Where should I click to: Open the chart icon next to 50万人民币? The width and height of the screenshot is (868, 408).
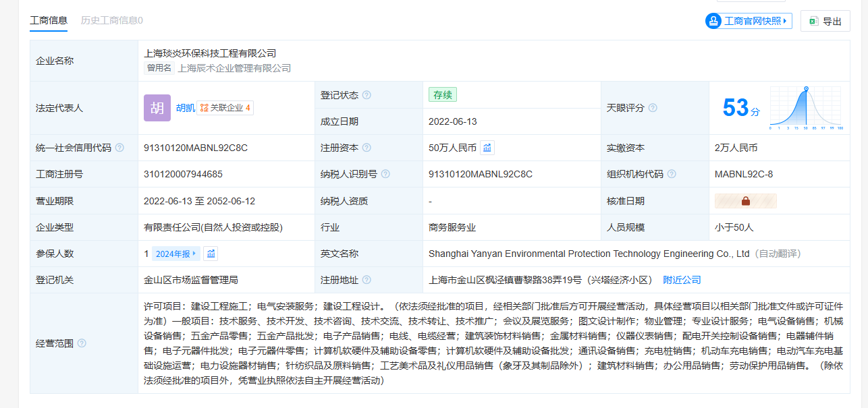(x=487, y=148)
